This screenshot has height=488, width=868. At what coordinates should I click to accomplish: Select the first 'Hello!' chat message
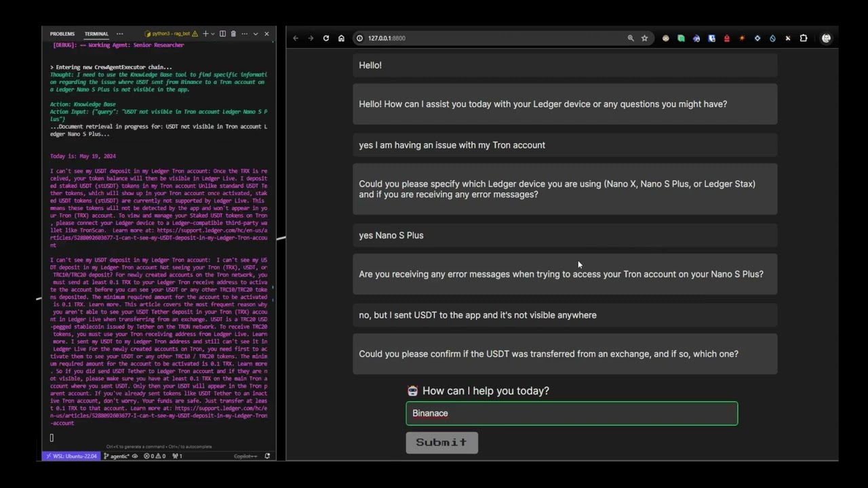[565, 65]
